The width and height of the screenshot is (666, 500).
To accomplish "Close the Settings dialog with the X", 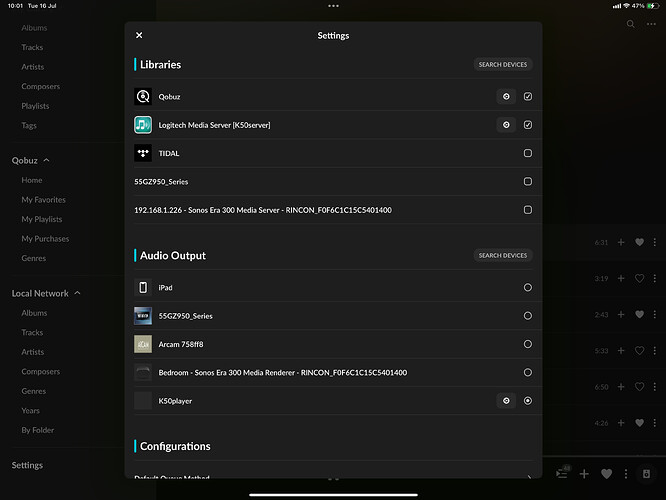I will coord(139,35).
